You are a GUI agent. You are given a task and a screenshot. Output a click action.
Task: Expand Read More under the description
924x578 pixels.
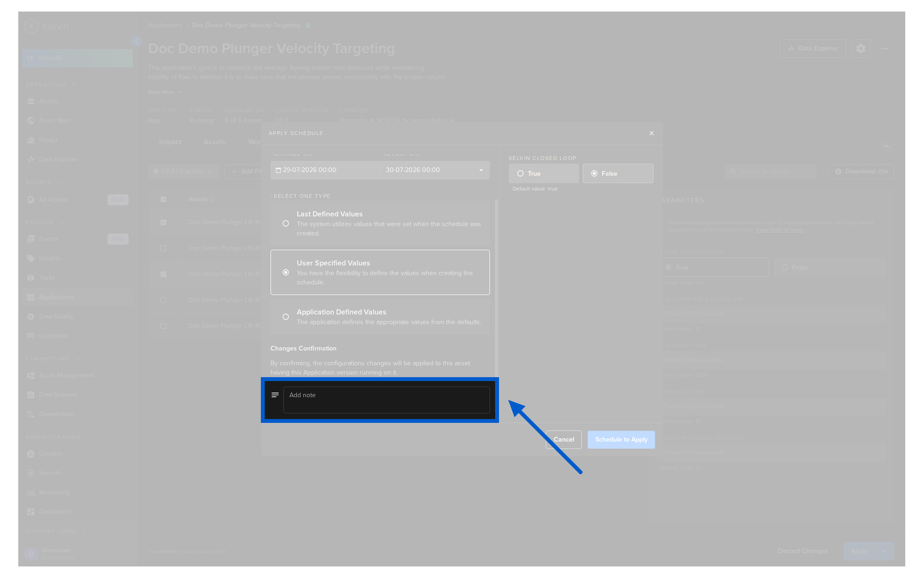(165, 92)
